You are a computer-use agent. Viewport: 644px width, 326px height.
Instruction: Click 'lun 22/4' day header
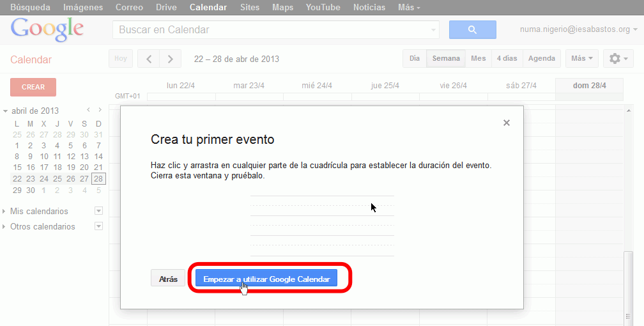coord(181,86)
